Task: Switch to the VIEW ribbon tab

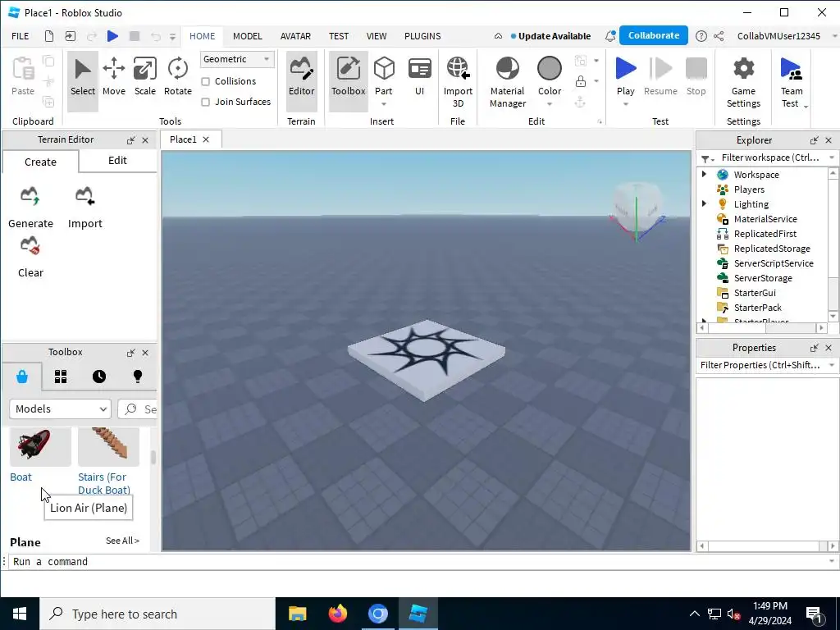Action: click(377, 36)
